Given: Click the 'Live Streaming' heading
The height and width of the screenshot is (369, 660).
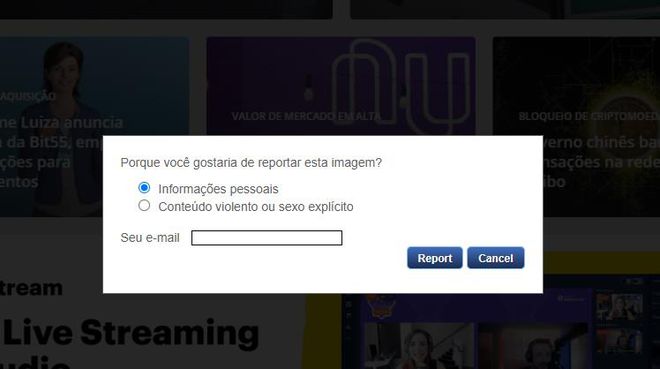Looking at the screenshot, I should coord(131,333).
